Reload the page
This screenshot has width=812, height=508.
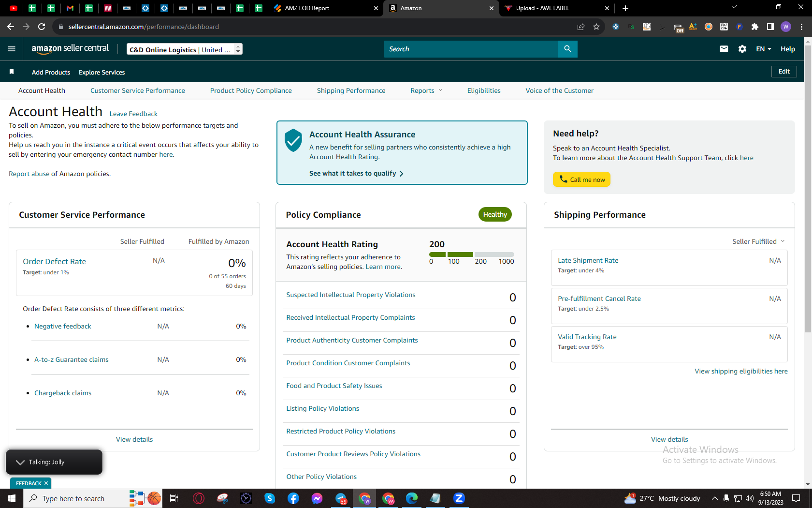42,27
